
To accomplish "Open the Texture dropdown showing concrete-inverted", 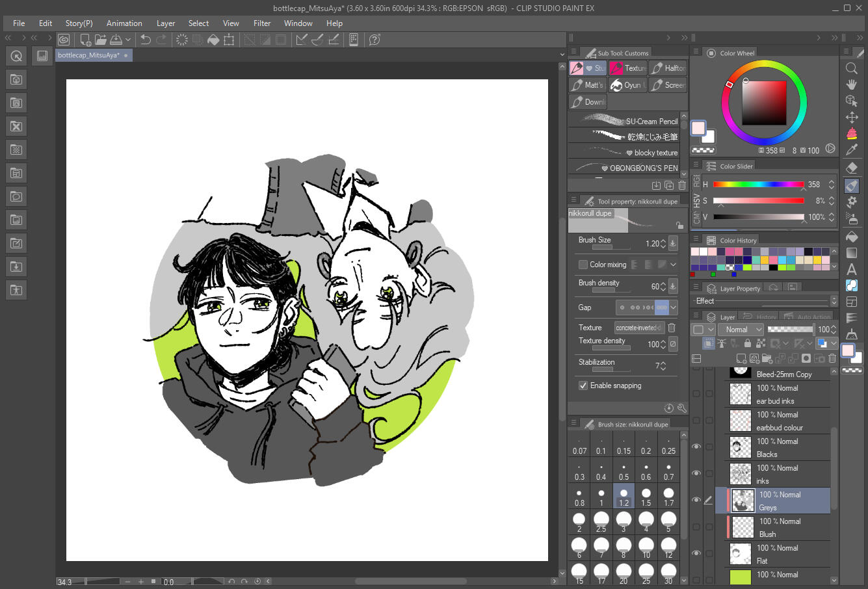I will (x=639, y=327).
